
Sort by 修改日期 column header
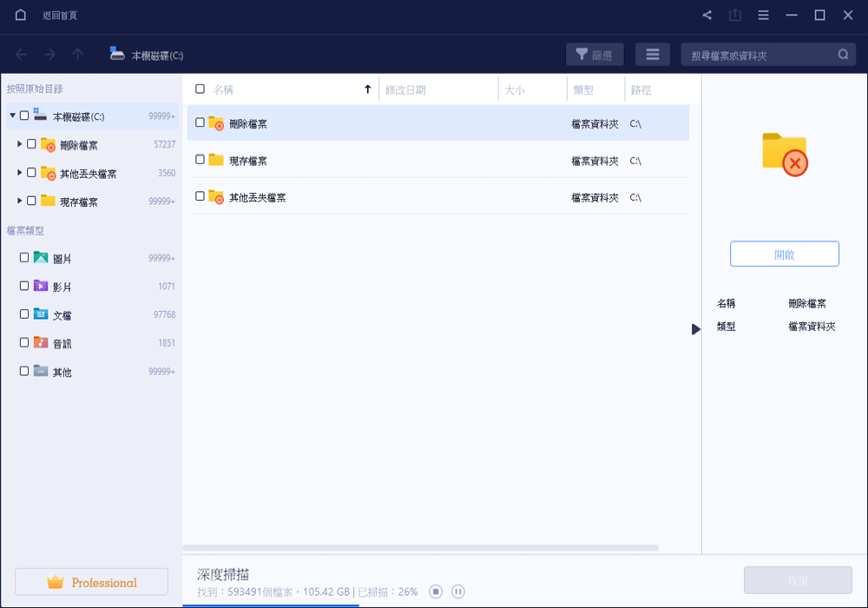(x=405, y=89)
